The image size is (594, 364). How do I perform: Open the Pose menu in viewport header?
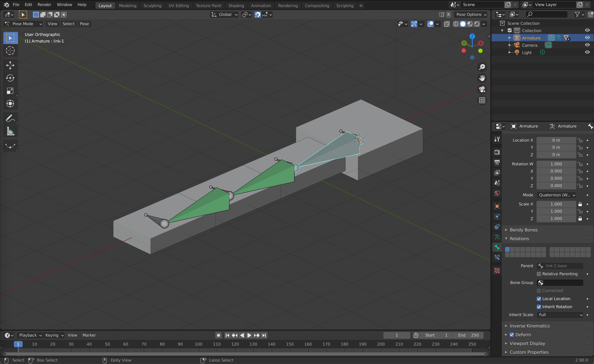pyautogui.click(x=84, y=24)
